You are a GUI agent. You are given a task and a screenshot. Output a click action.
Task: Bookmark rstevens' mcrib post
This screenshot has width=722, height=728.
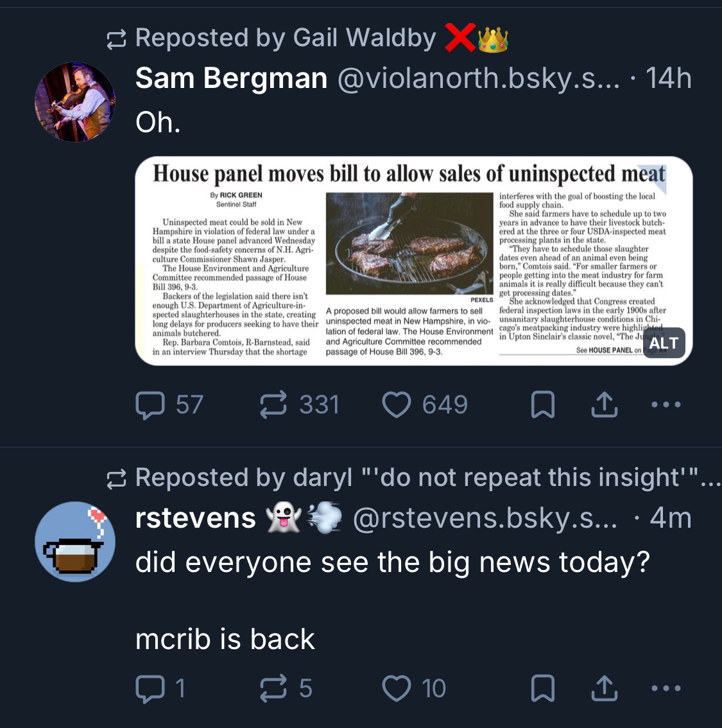pyautogui.click(x=543, y=689)
